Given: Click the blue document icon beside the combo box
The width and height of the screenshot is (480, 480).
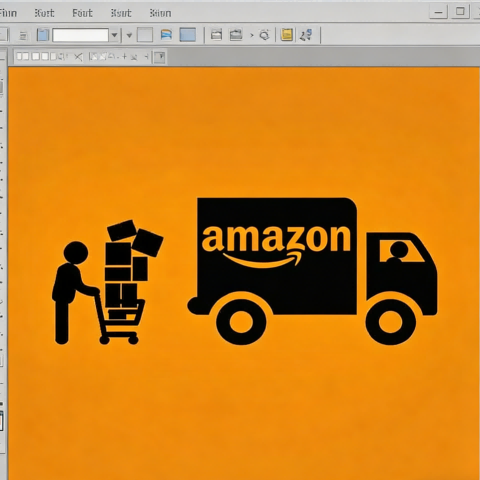Looking at the screenshot, I should pyautogui.click(x=43, y=35).
